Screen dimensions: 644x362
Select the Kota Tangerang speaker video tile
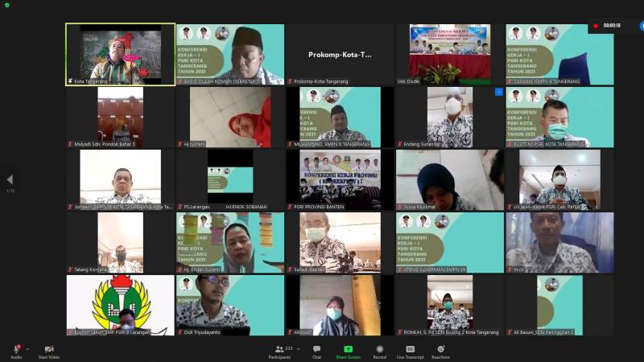[x=120, y=54]
